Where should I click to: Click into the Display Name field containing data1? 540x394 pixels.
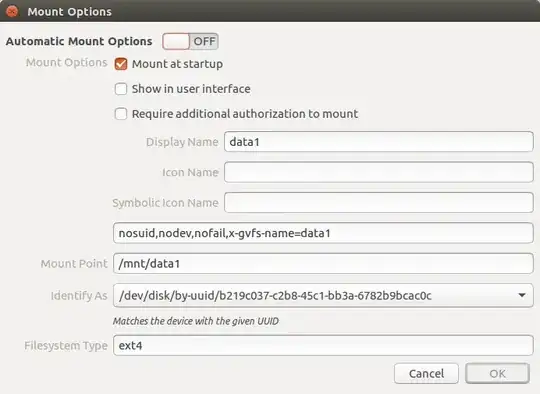tap(379, 142)
